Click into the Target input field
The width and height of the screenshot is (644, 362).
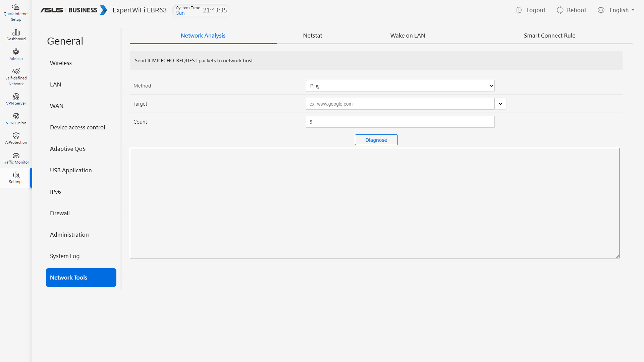coord(400,104)
